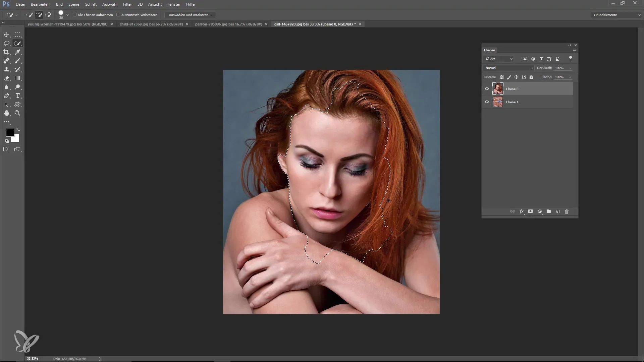Enable 'Alle Ebenen aufnehmen' checkbox
This screenshot has width=644, height=362.
(75, 15)
